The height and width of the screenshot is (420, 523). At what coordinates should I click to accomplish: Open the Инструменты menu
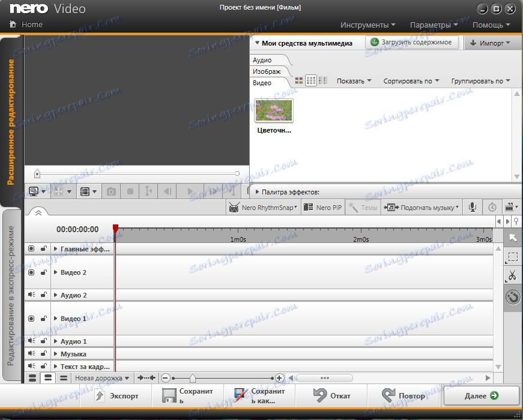(368, 25)
